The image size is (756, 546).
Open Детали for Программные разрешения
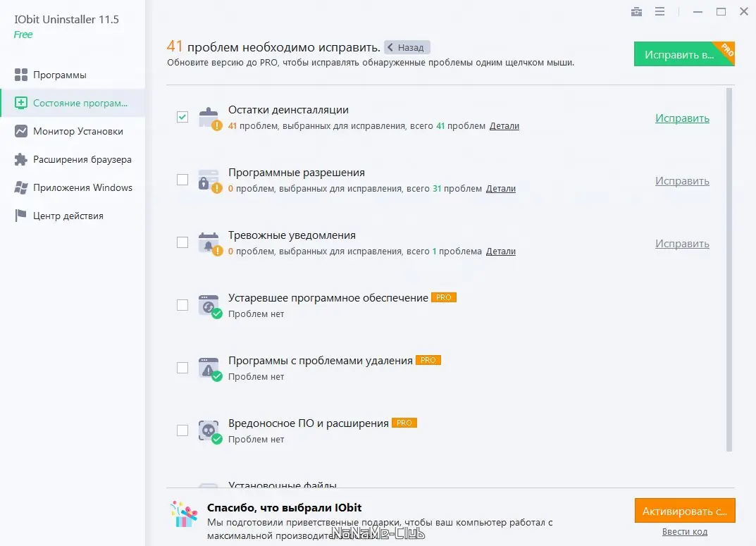point(500,188)
